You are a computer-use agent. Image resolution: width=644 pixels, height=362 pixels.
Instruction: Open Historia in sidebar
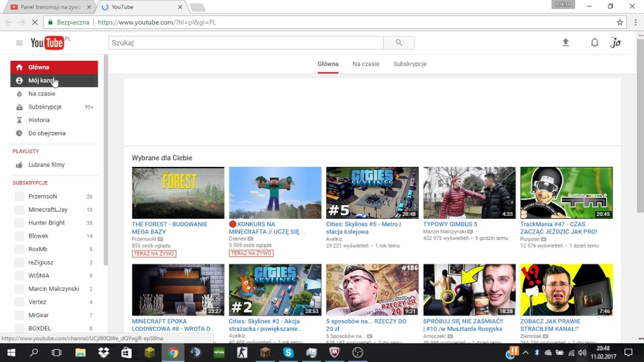pos(54,120)
